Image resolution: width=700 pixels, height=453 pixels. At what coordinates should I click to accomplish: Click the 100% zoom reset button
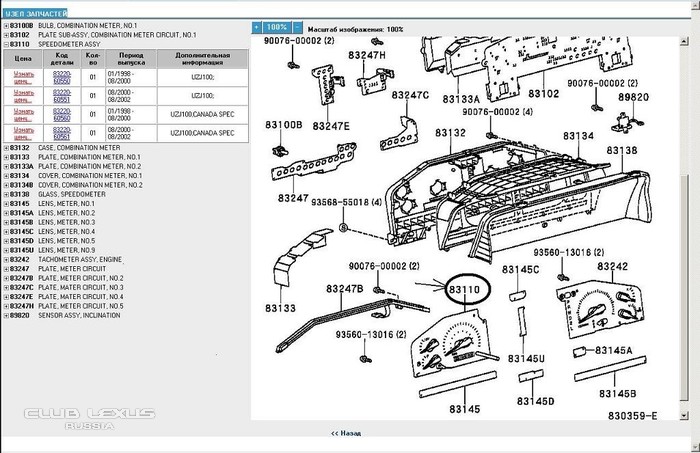click(277, 28)
